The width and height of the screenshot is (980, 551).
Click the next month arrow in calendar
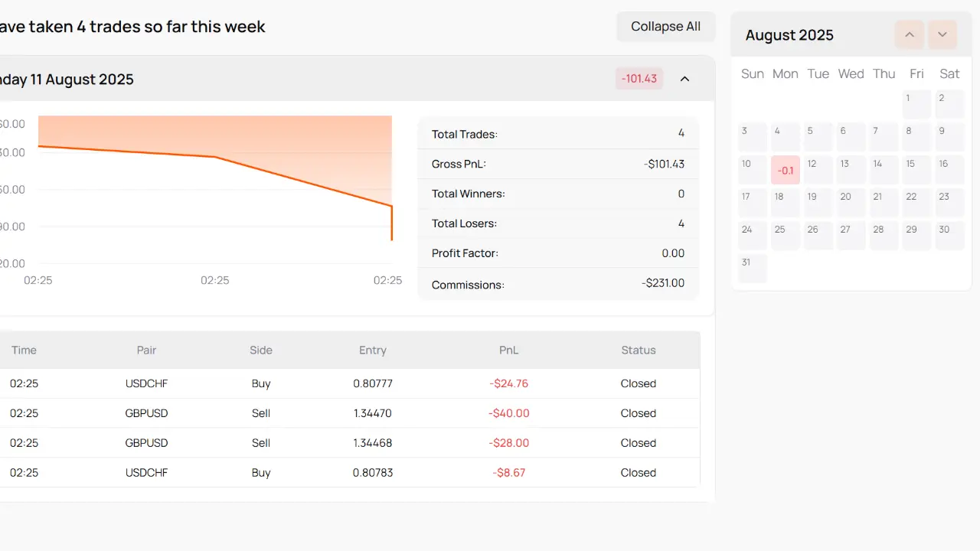tap(942, 34)
